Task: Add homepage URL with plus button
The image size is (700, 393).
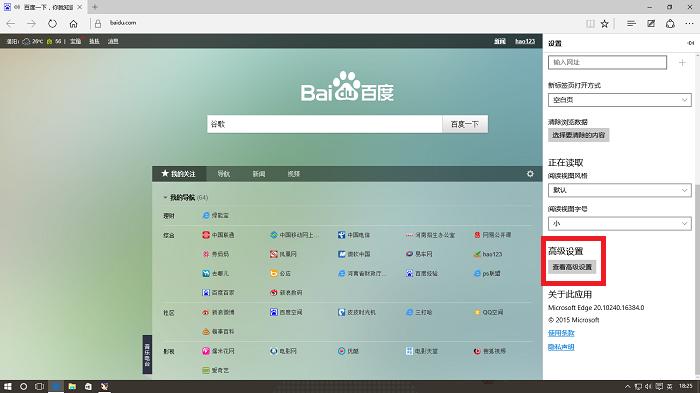Action: (x=682, y=63)
